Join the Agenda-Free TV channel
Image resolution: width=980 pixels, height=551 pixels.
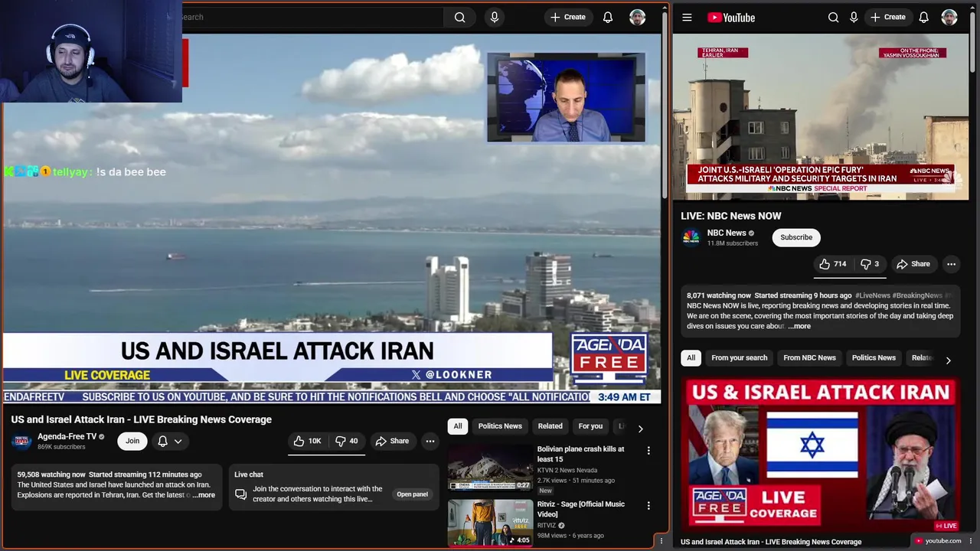point(132,441)
